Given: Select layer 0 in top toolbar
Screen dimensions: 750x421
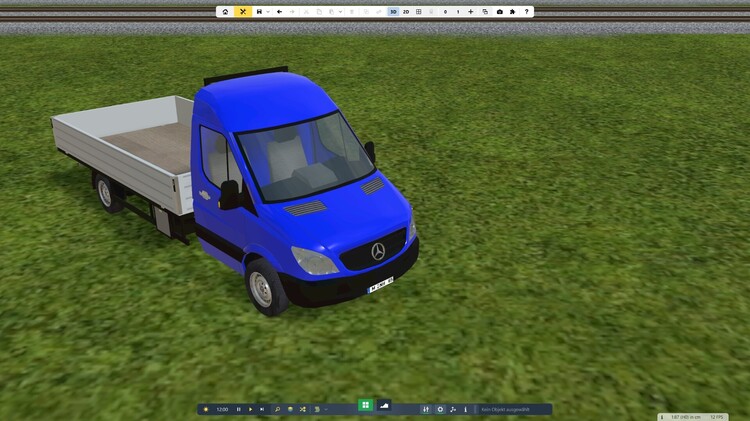Looking at the screenshot, I should click(445, 11).
